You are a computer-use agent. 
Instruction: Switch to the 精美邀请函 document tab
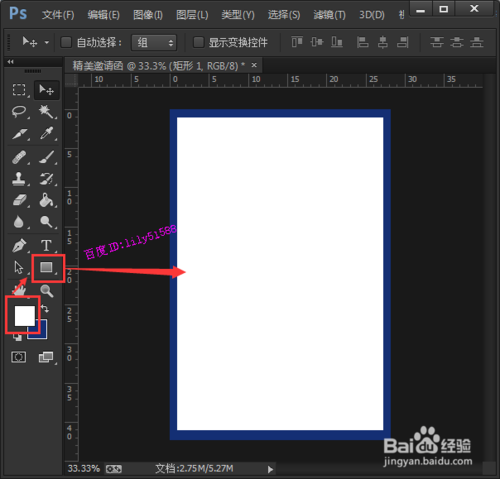pyautogui.click(x=159, y=66)
